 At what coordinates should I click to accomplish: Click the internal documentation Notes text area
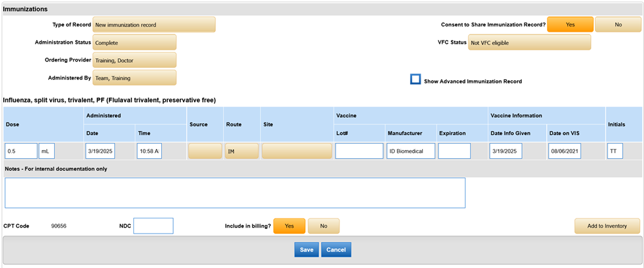[x=234, y=193]
